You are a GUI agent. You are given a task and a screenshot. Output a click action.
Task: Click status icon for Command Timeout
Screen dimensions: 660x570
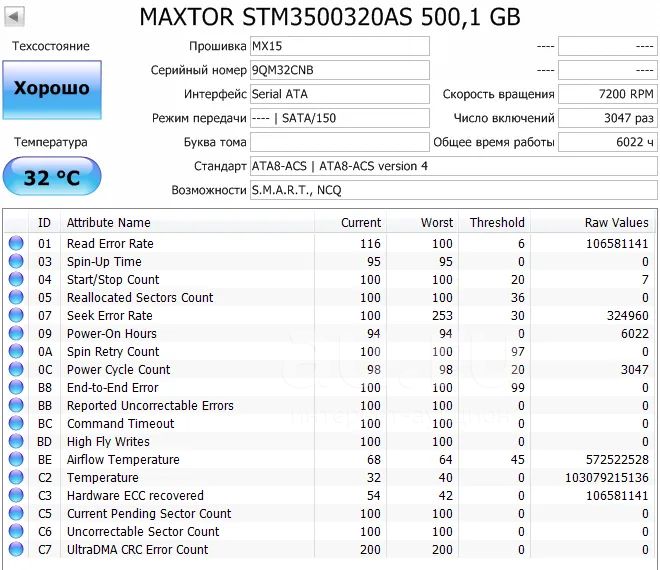click(16, 424)
